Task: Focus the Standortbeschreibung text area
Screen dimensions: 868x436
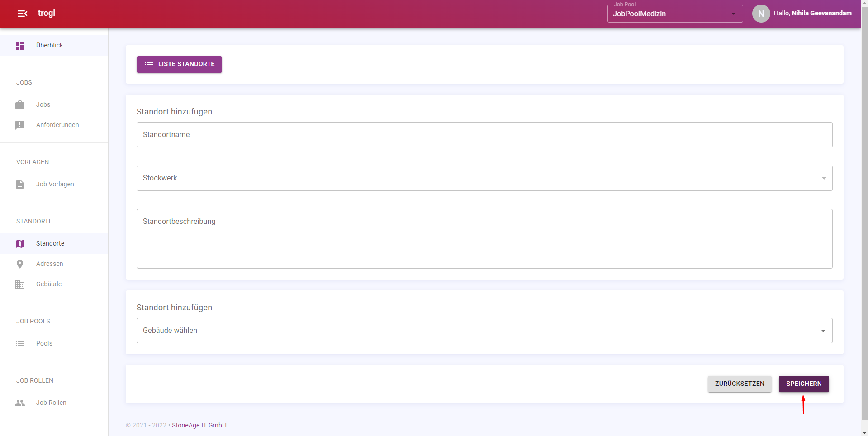Action: pos(484,239)
